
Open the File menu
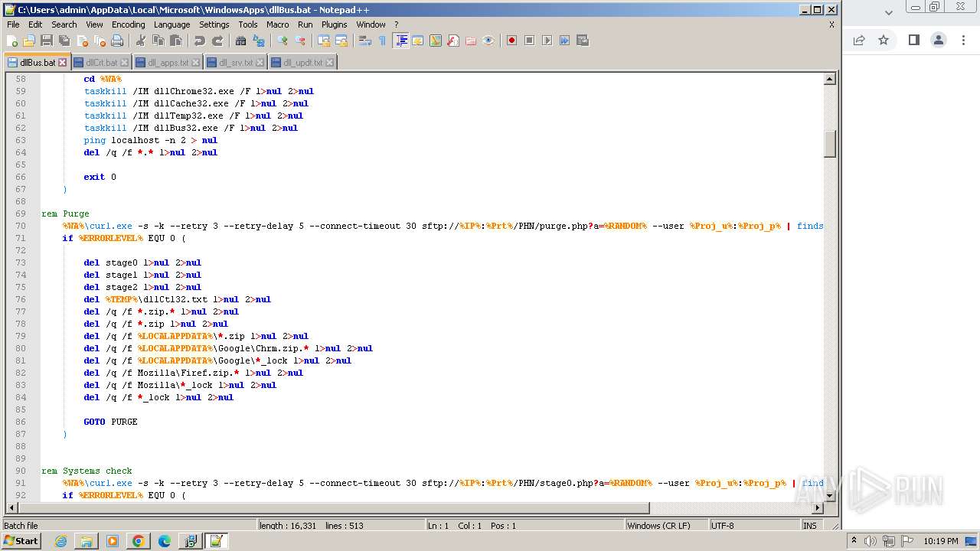coord(13,24)
